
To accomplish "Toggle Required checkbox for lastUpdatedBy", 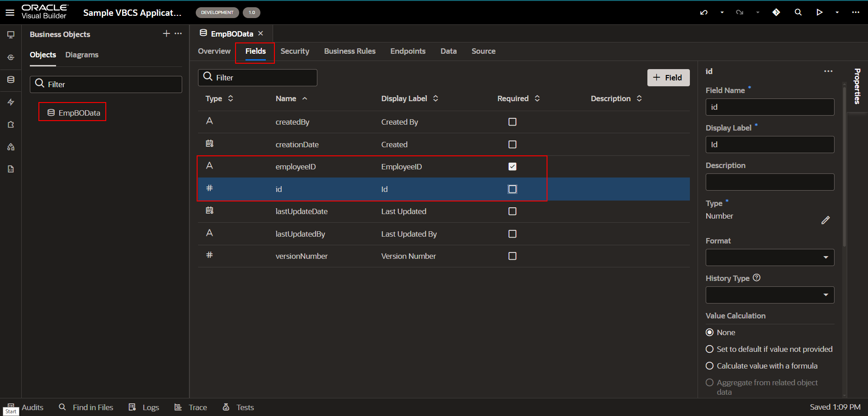I will tap(512, 234).
